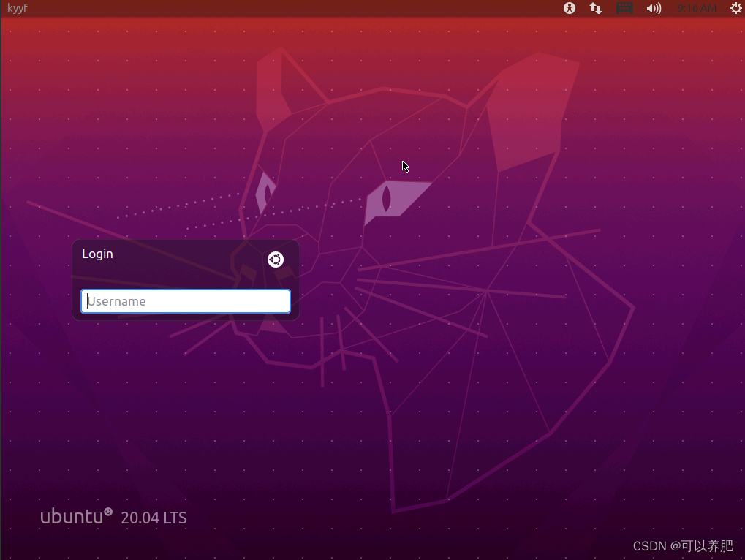Open the accessibility menu in top bar
745x560 pixels.
click(570, 8)
